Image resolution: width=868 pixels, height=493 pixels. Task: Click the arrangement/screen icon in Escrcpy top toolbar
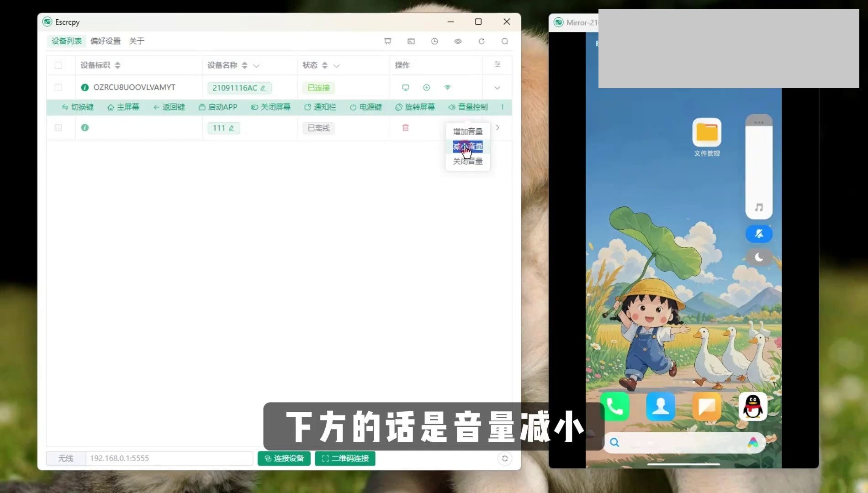pyautogui.click(x=388, y=41)
